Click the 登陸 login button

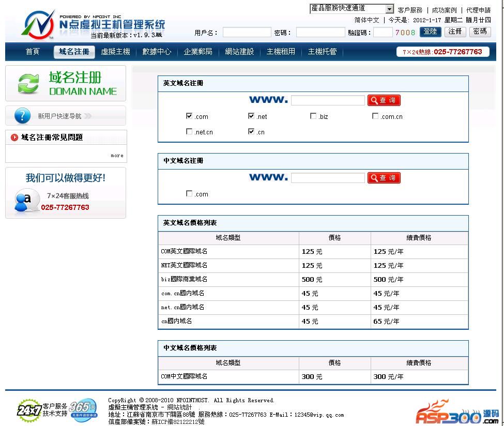[431, 32]
